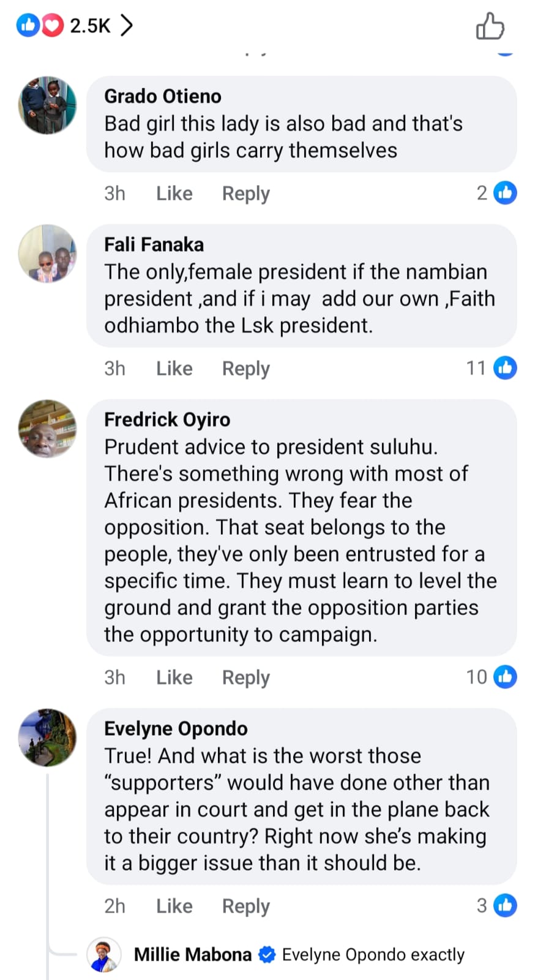Screen dimensions: 535x980
Task: Open Grado Otieno's profile picture
Action: pyautogui.click(x=48, y=105)
